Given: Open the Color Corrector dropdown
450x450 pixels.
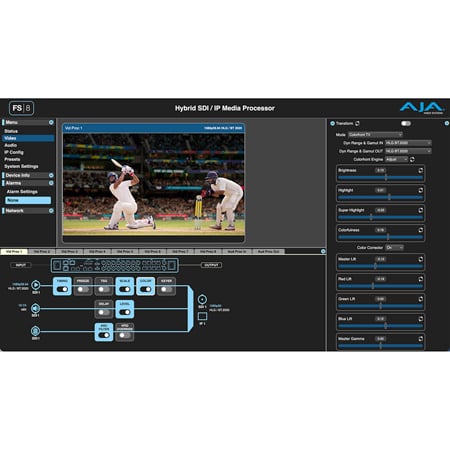Looking at the screenshot, I should click(394, 247).
